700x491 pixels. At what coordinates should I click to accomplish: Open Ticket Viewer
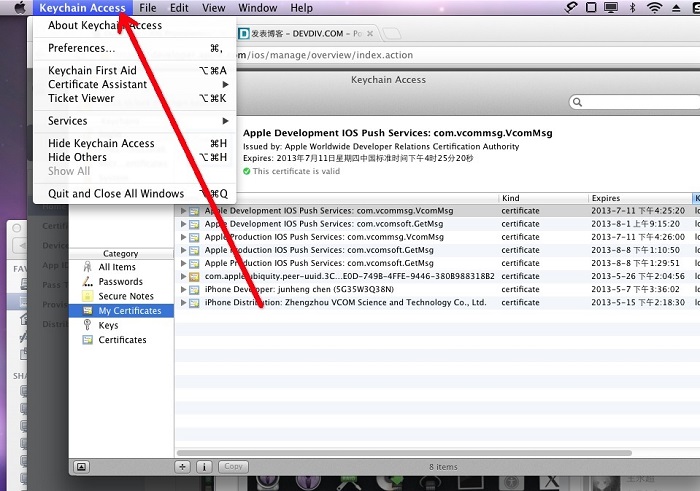pos(134,98)
